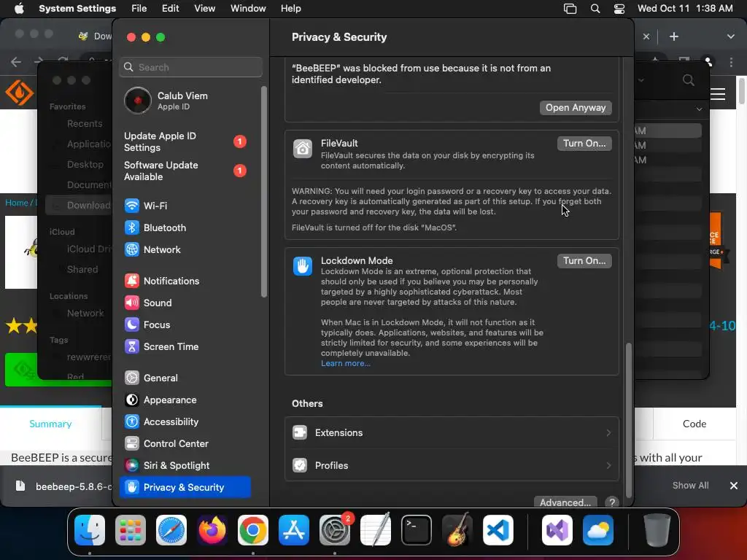
Task: Click the settings sidebar scrollbar
Action: 264,192
